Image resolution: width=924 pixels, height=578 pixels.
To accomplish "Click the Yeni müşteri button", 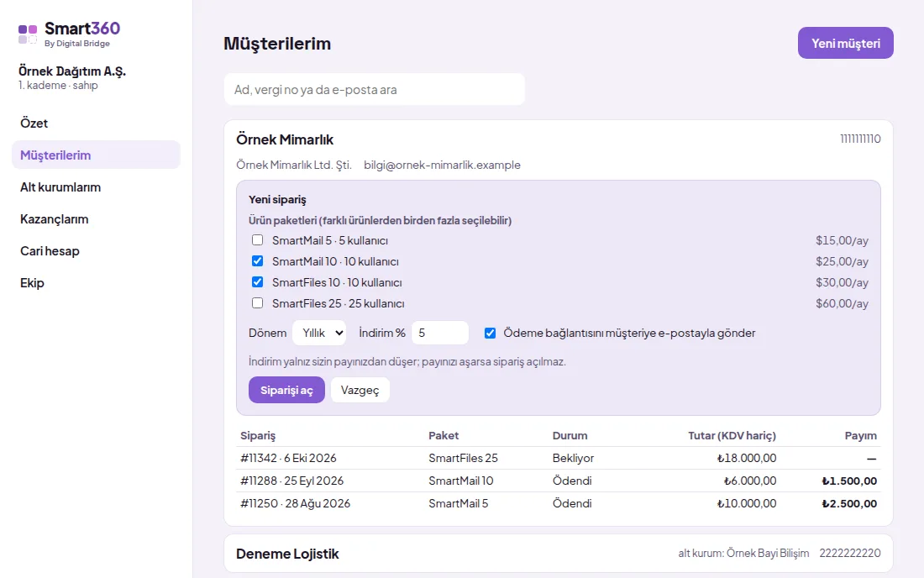I will (846, 43).
